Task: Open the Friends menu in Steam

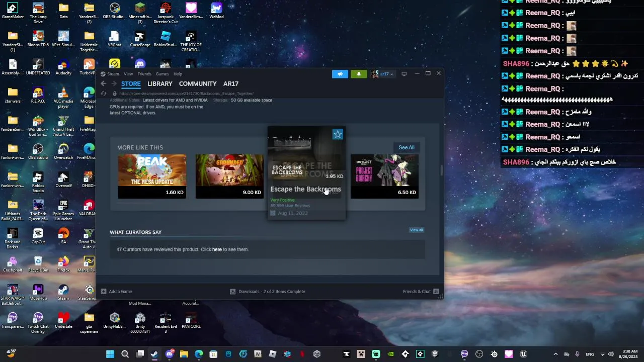Action: pos(144,74)
